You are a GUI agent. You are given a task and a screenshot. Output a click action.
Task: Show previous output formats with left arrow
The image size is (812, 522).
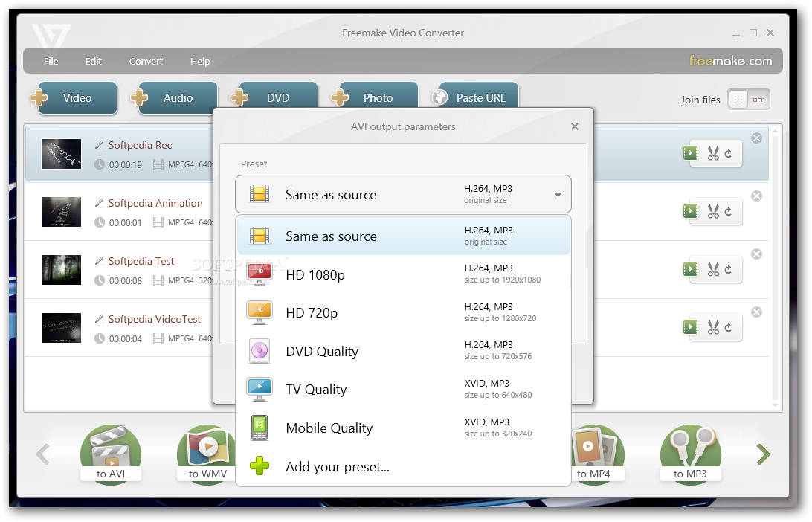(42, 454)
